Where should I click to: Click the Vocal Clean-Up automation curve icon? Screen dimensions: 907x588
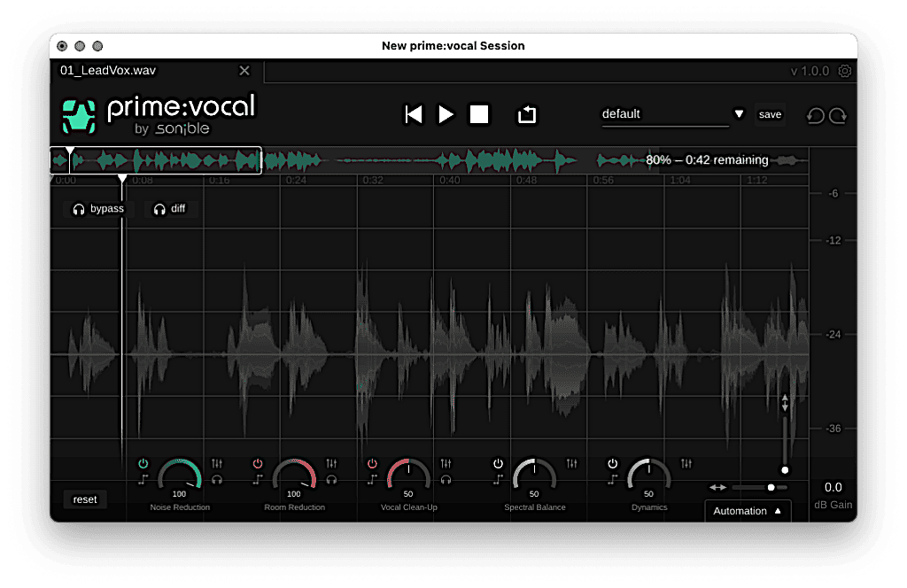372,479
